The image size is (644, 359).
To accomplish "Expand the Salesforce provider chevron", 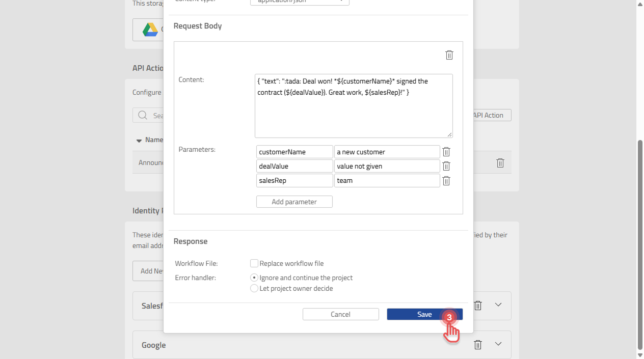I will [498, 305].
